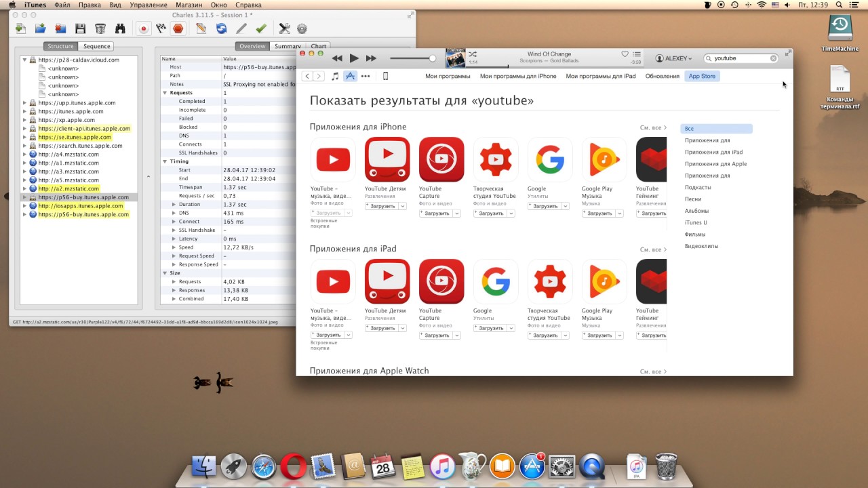Open Tools wrench icon in Charles toolbar
Viewport: 868px width, 488px height.
click(x=284, y=28)
